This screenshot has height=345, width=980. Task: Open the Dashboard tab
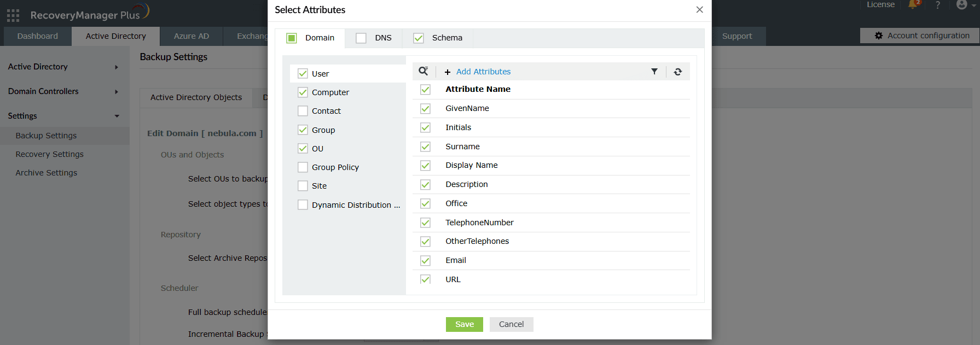(38, 36)
